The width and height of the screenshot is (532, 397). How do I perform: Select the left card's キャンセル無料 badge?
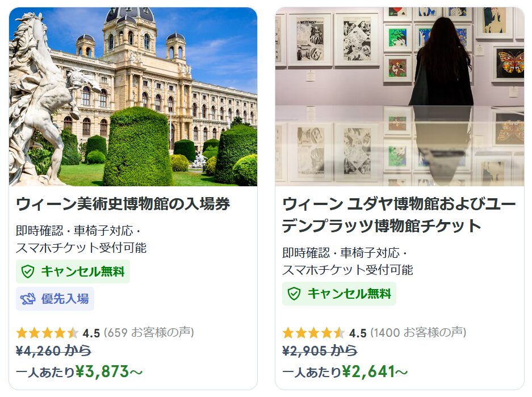73,271
